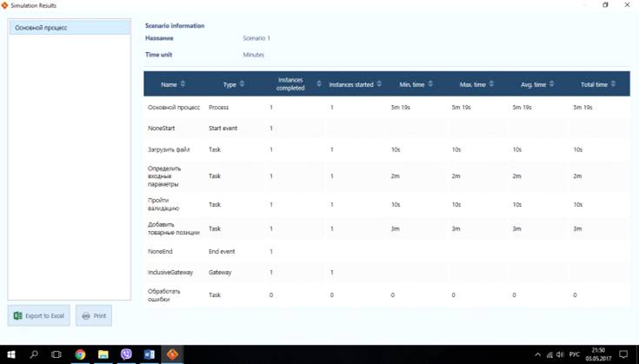Open Microsoft Word from the taskbar
This screenshot has width=639, height=364.
(149, 354)
